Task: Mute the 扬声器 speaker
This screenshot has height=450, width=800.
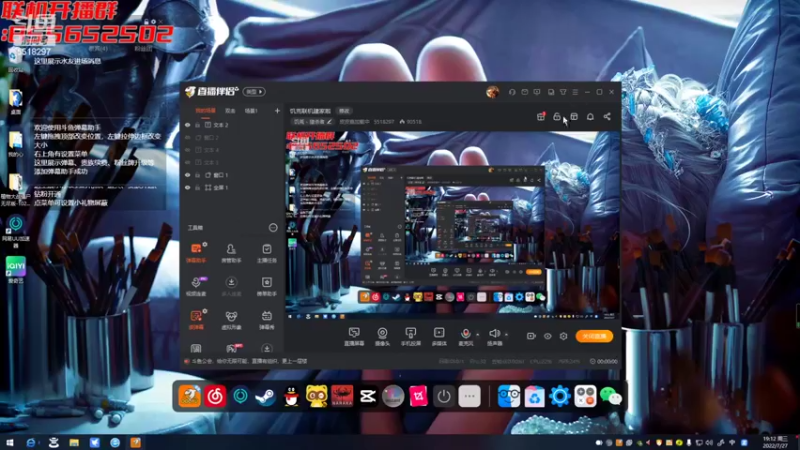Action: click(x=494, y=337)
